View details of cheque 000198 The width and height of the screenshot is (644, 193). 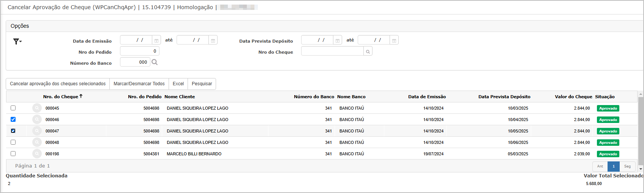click(x=37, y=154)
